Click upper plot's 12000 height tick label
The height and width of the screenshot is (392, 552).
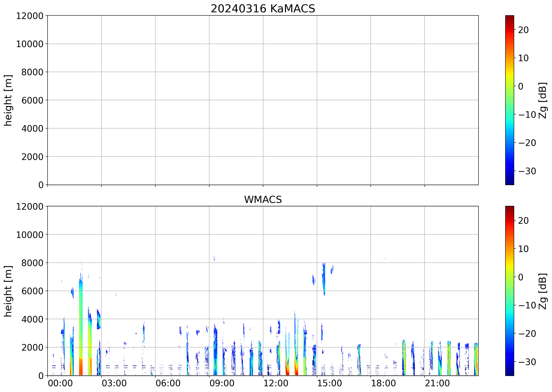pos(30,16)
